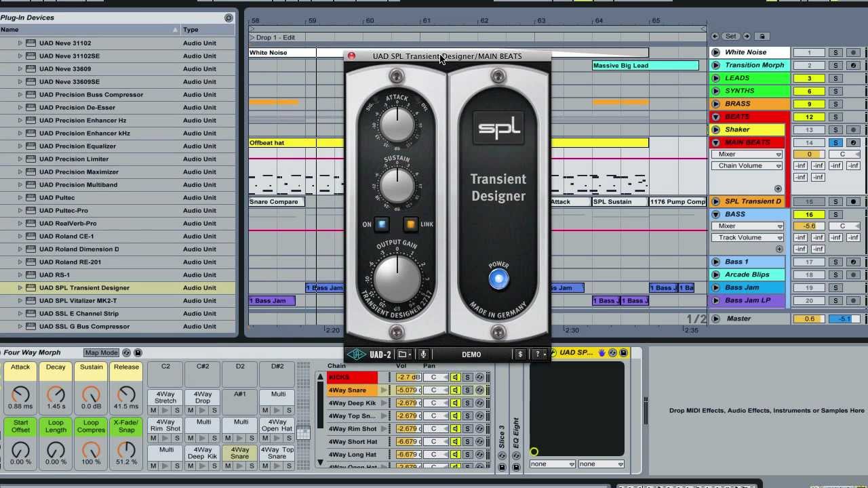Viewport: 868px width, 488px height.
Task: Click the KICKS volume field -2.7 dB
Action: click(x=408, y=378)
